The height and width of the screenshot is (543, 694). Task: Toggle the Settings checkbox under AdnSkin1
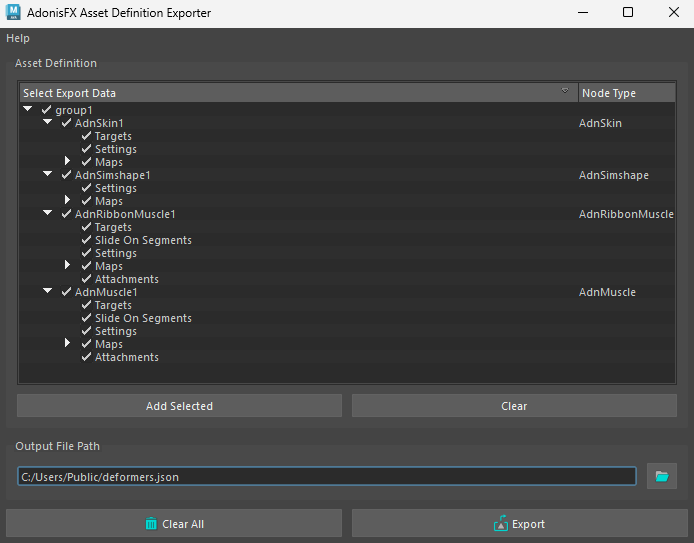point(86,149)
